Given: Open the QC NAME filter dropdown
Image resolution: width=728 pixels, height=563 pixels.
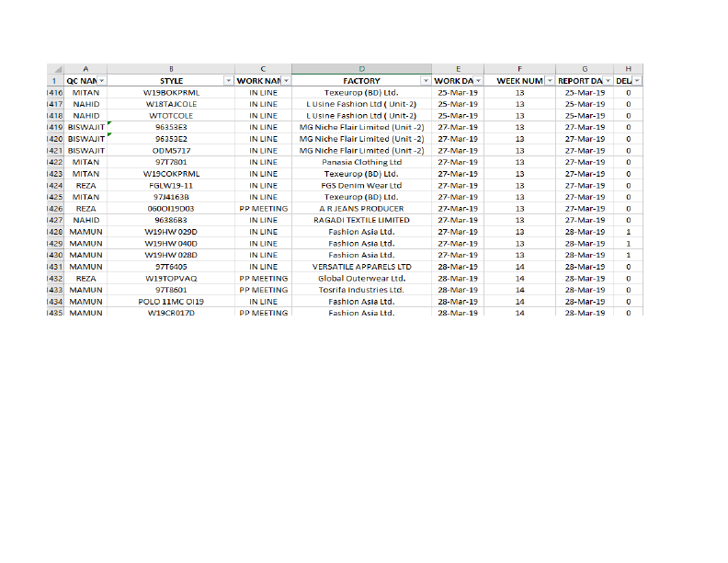Looking at the screenshot, I should [102, 81].
